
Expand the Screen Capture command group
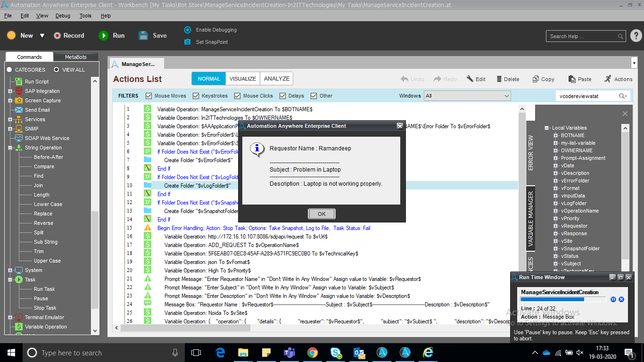(x=10, y=100)
